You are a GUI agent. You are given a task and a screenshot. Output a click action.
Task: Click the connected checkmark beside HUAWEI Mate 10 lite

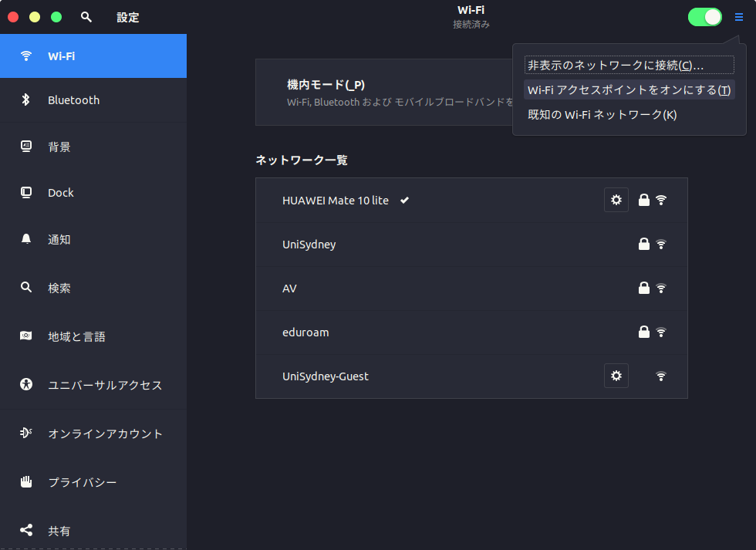point(404,200)
